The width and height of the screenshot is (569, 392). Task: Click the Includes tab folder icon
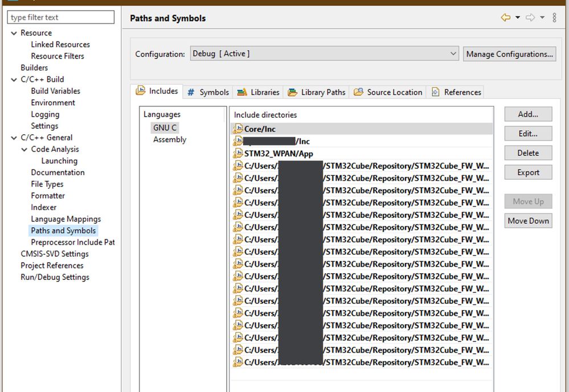[141, 90]
